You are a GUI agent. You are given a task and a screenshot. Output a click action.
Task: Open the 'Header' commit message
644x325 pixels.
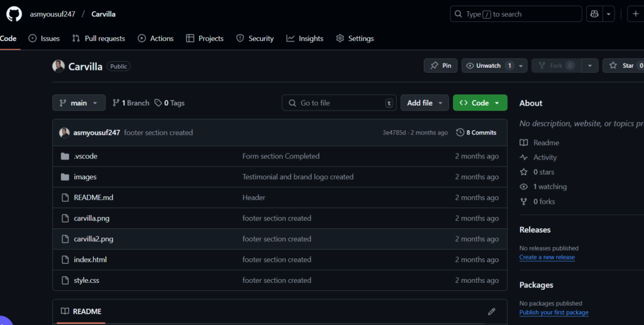(254, 197)
